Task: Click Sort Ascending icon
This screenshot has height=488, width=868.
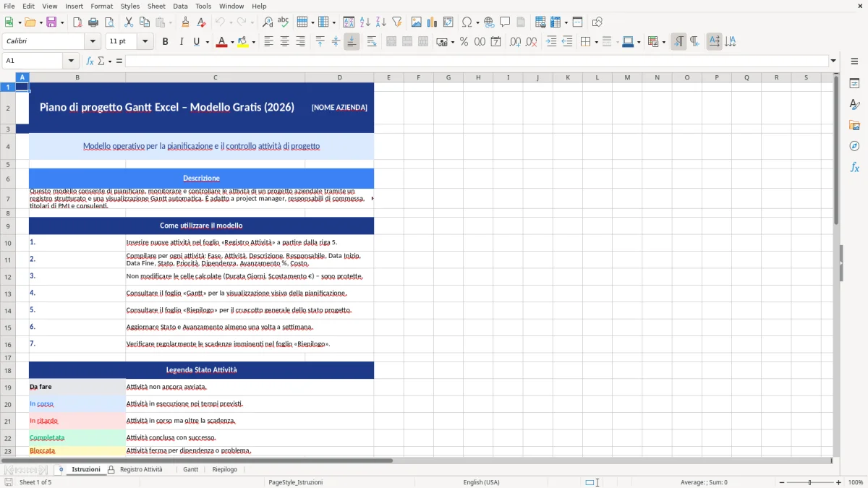Action: coord(365,22)
